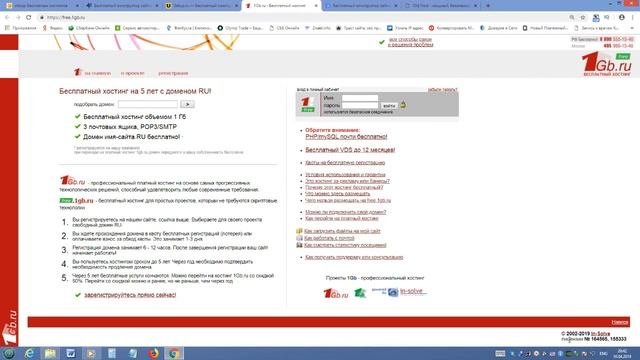The width and height of the screenshot is (640, 360).
Task: Open the green project logo next to 1Gb.ru
Action: (x=360, y=293)
